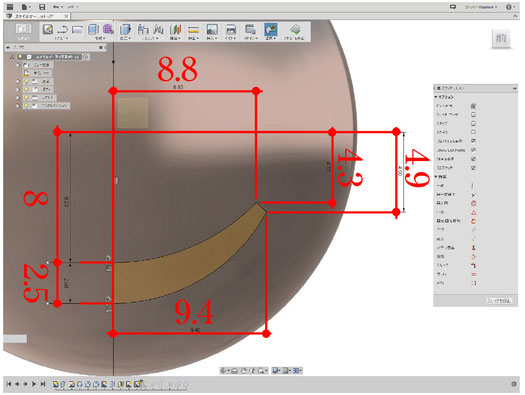The height and width of the screenshot is (395, 525).
Task: Click the 3D Print icon in Make group
Action: (x=231, y=29)
